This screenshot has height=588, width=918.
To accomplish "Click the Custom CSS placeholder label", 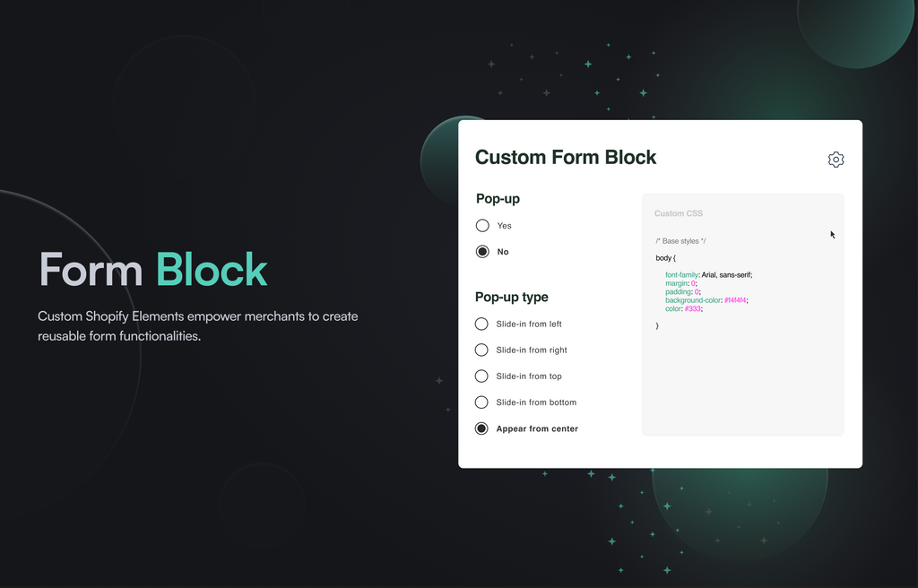I will [679, 213].
